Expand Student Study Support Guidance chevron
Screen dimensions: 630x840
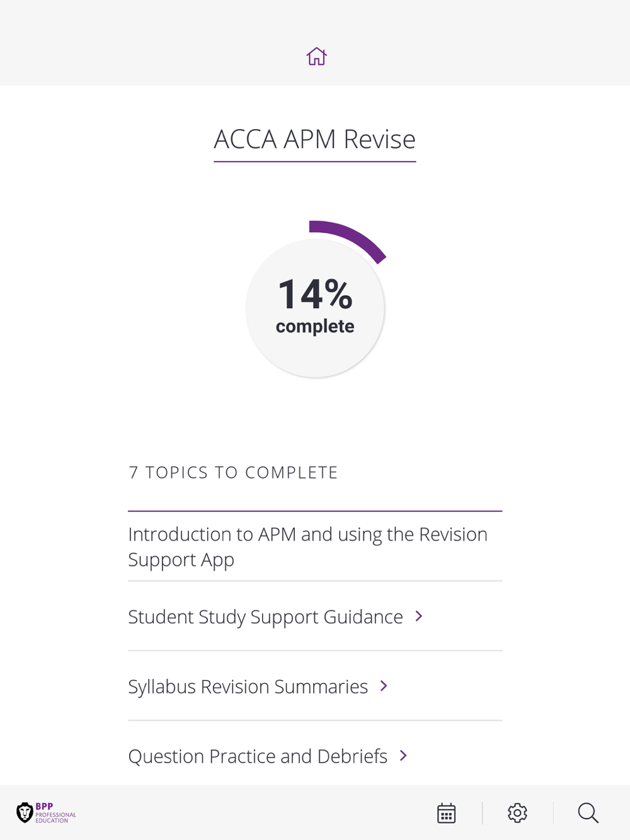pyautogui.click(x=419, y=616)
